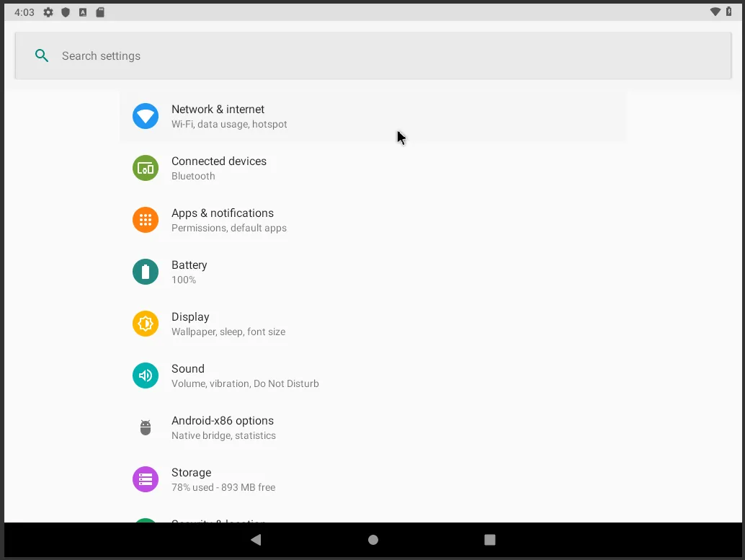Click the settings gear status icon
The image size is (745, 560).
pos(48,12)
